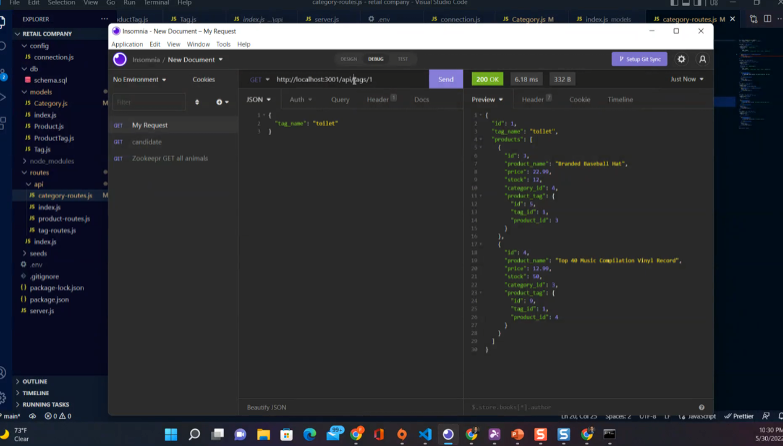Open the No Environment dropdown
This screenshot has width=783, height=446.
[139, 79]
